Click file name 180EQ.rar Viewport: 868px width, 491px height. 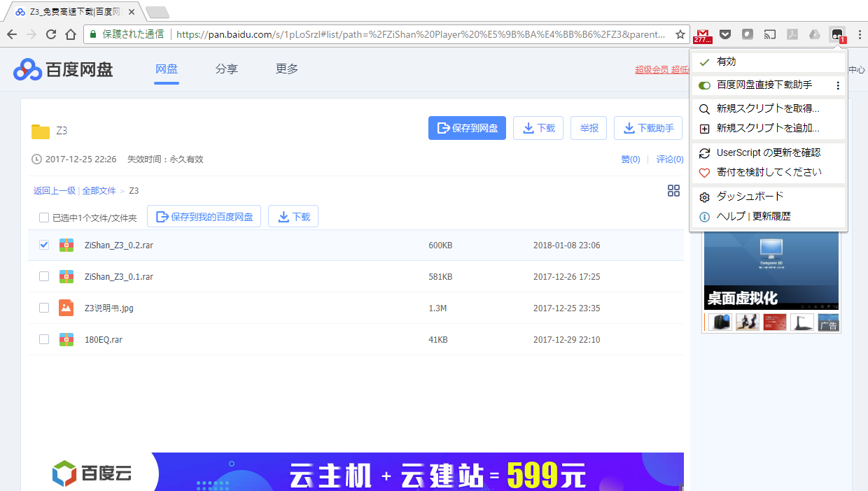point(104,340)
